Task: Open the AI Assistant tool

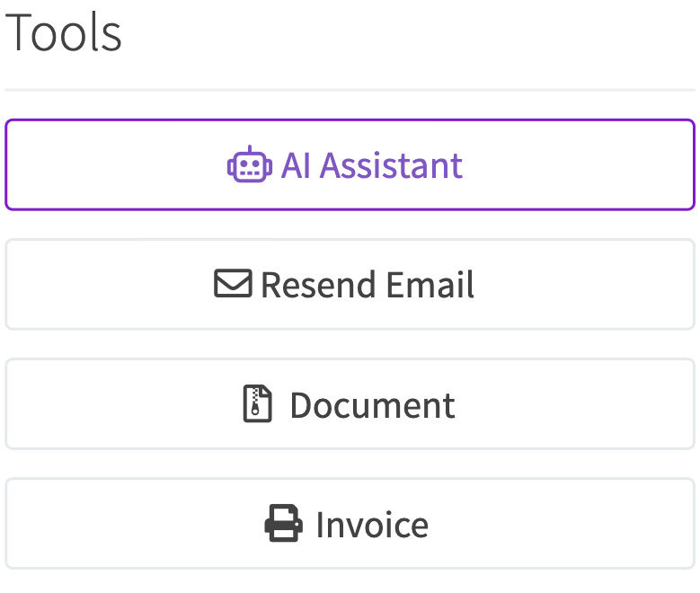Action: click(350, 164)
